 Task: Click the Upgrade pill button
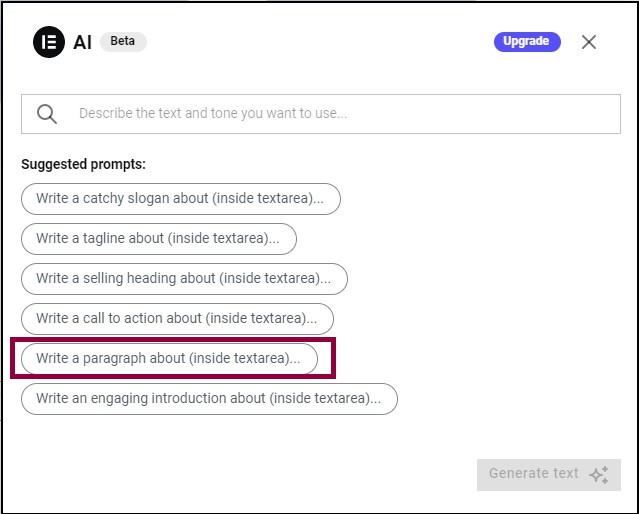tap(527, 42)
